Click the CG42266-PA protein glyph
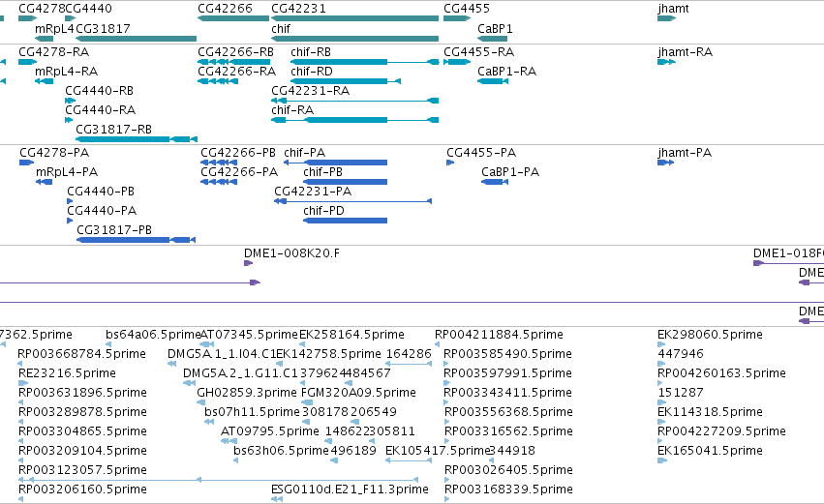The image size is (824, 504). [x=219, y=182]
